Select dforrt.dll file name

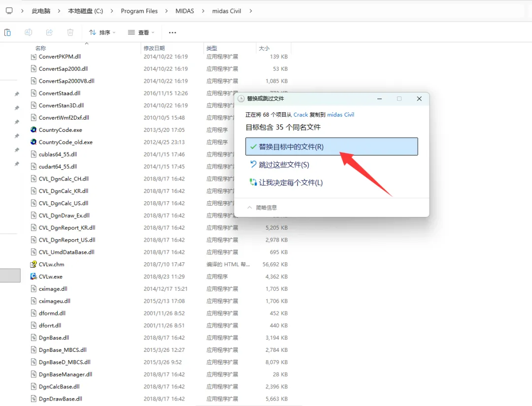(x=50, y=325)
